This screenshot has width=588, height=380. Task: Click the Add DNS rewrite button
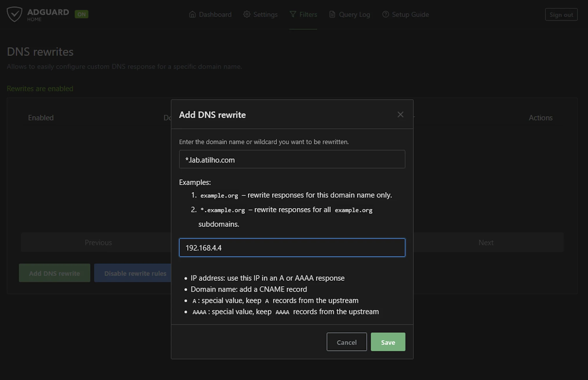54,273
